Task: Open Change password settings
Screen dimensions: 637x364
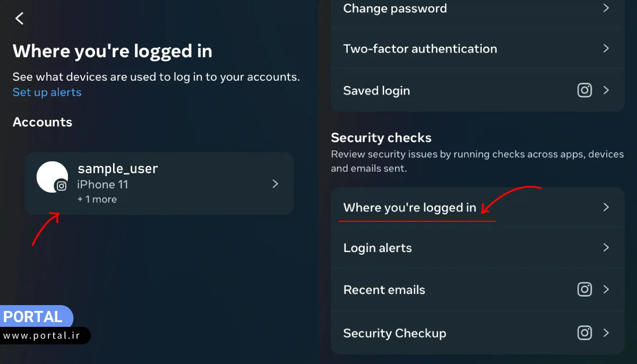Action: point(395,8)
